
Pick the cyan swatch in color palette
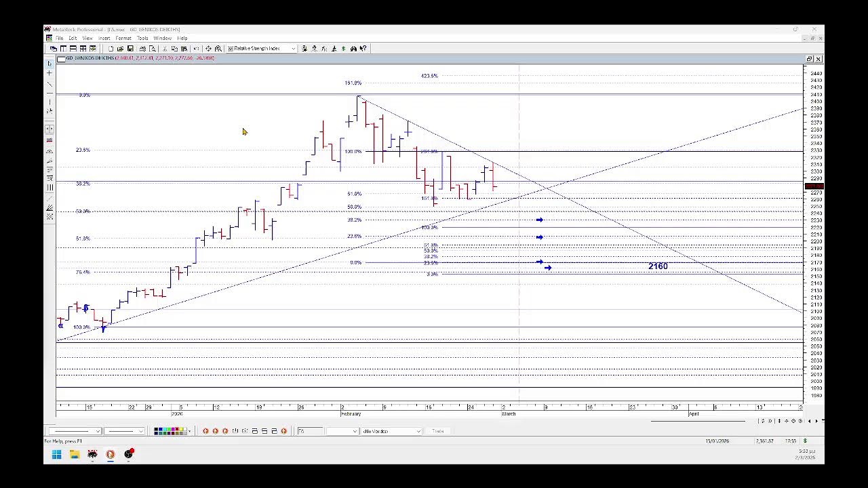coord(165,429)
